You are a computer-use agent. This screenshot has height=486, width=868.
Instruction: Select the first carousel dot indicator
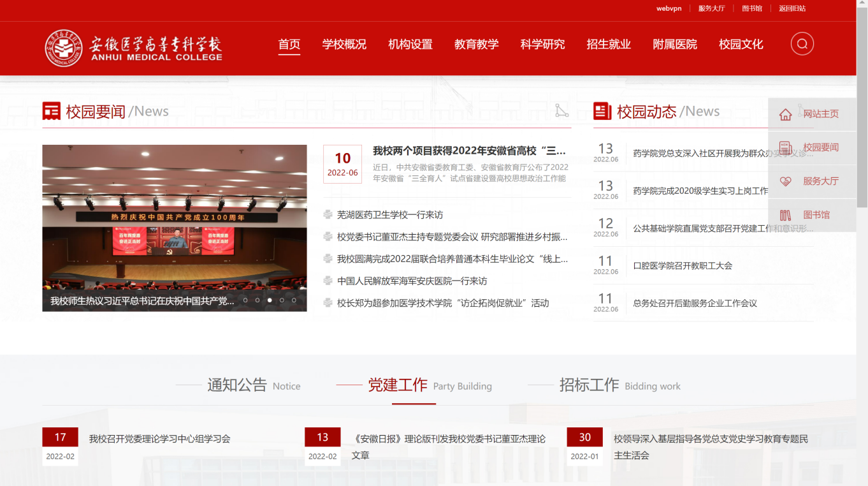click(x=245, y=300)
